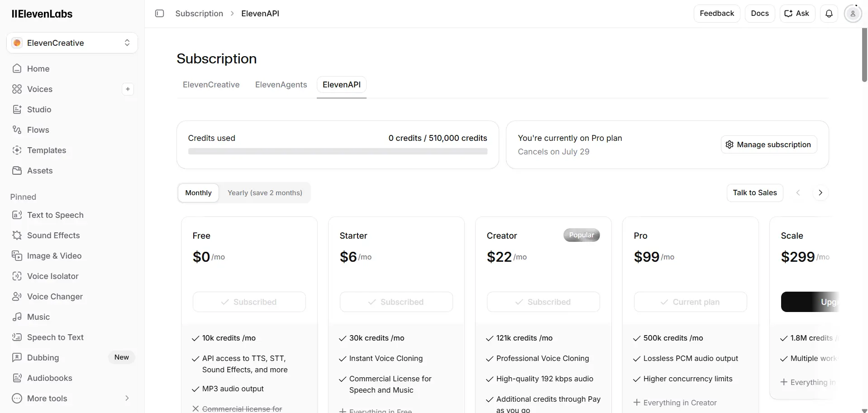868x413 pixels.
Task: Click the ElevenCreative workspace orange avatar
Action: (17, 43)
